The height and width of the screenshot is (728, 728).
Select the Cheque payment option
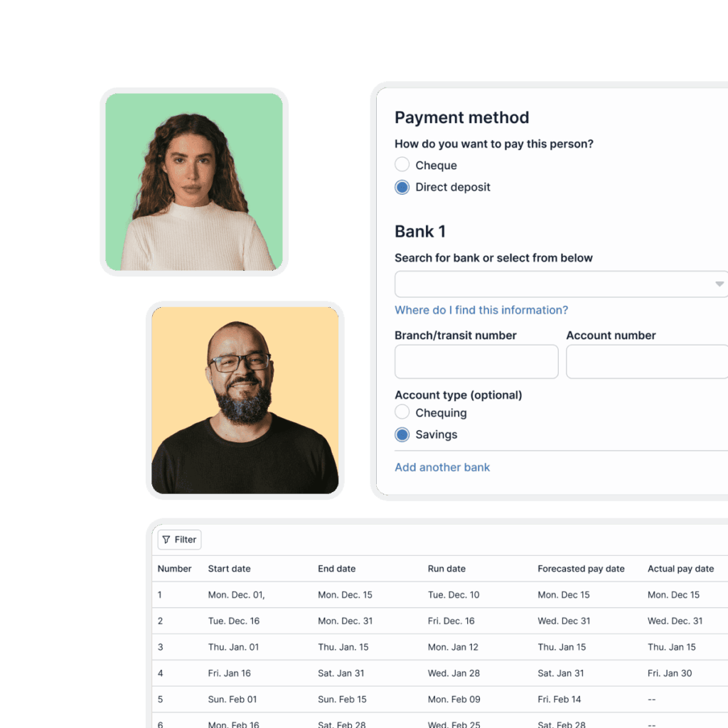(x=402, y=165)
